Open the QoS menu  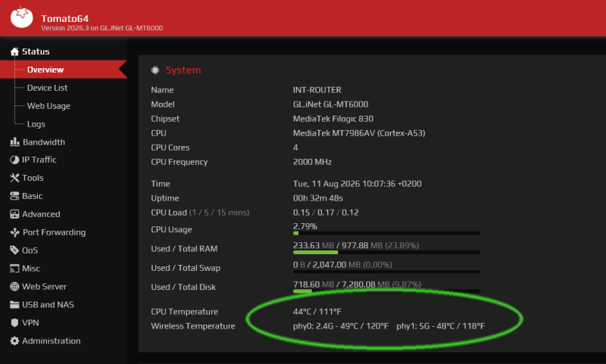coord(30,250)
